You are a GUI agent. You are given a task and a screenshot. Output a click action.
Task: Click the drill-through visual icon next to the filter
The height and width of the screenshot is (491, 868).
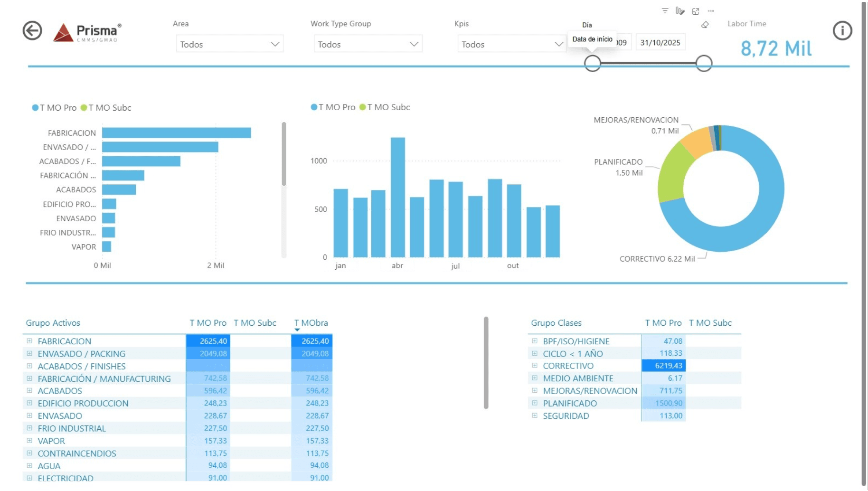679,10
